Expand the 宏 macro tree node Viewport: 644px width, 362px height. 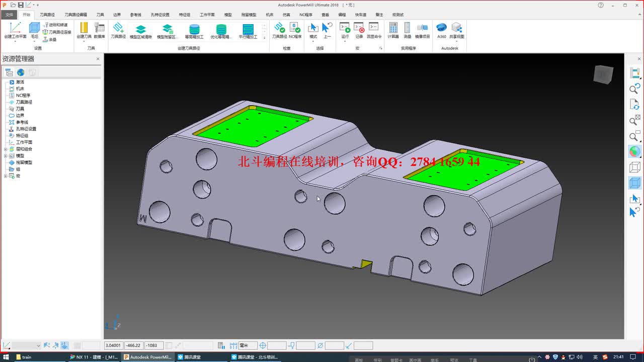click(x=6, y=176)
